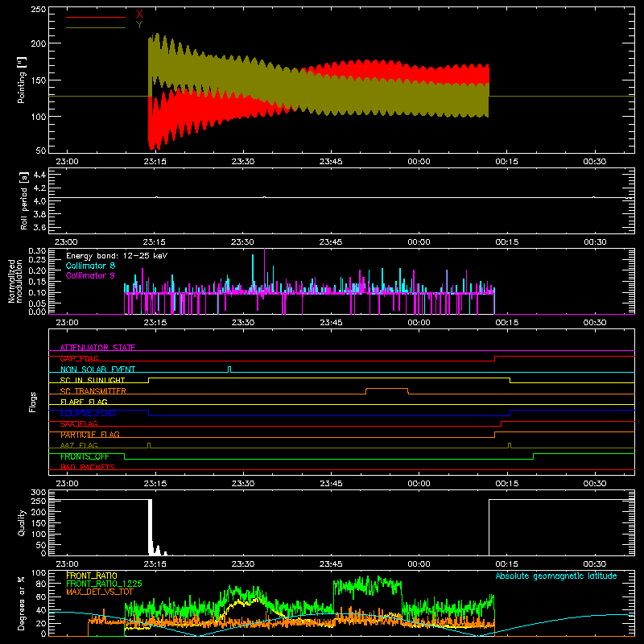Click the 23:45 time label under Pointing plot
644x644 pixels.
331,162
